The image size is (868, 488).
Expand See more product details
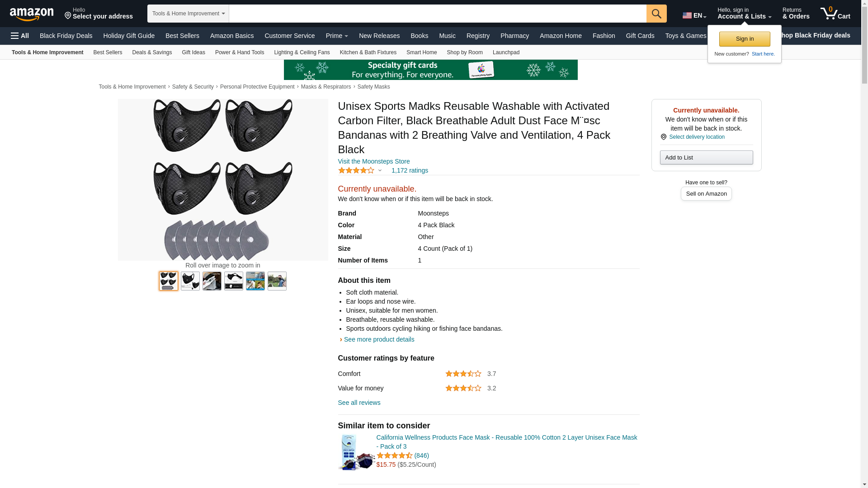(379, 339)
